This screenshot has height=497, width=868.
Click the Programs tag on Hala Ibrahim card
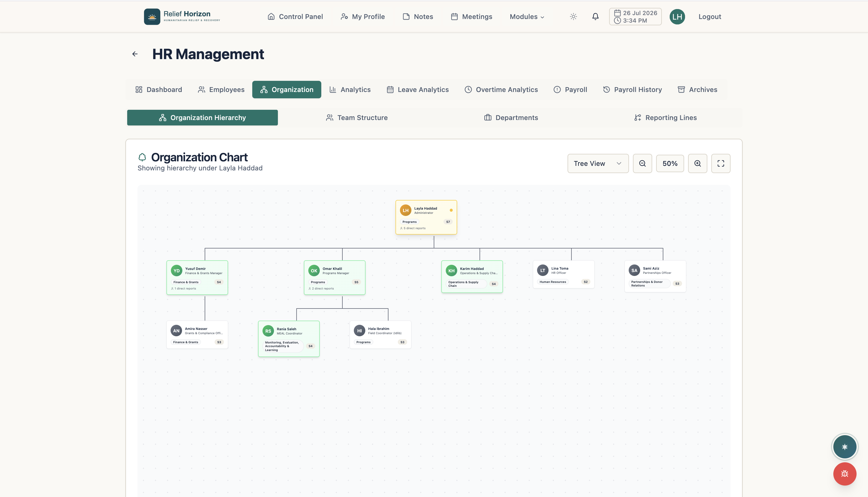(x=363, y=342)
